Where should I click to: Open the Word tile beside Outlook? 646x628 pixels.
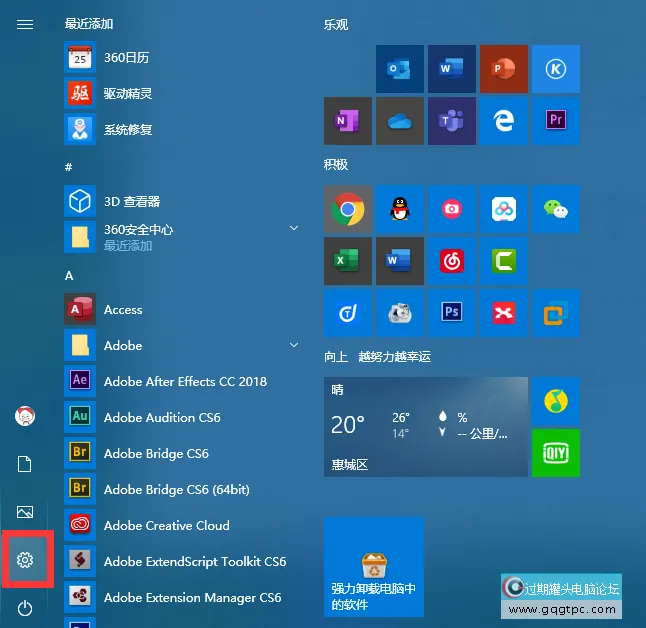click(x=452, y=69)
